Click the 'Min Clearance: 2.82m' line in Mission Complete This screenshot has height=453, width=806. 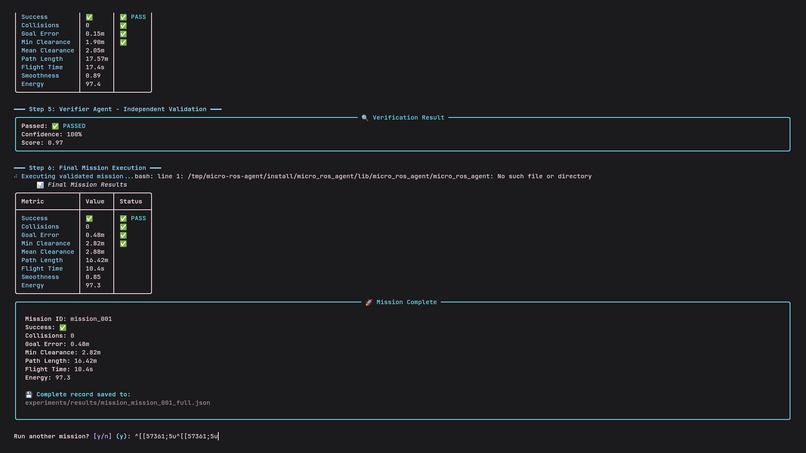pyautogui.click(x=63, y=353)
